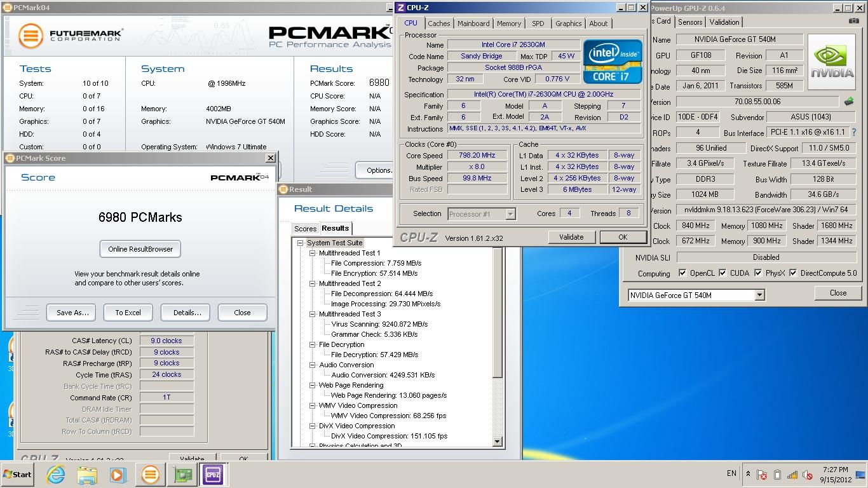Click the CPU Name field Intel Core i7 2630GM
This screenshot has width=868, height=488.
[x=513, y=44]
